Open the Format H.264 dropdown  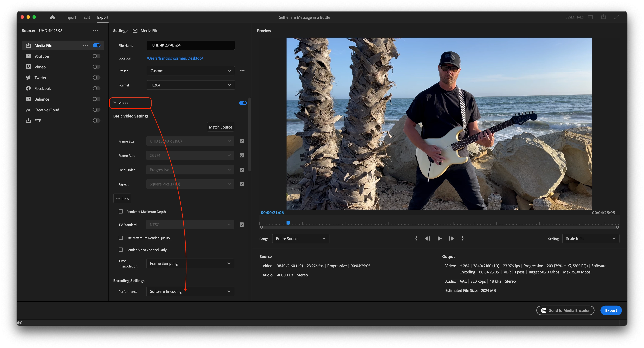coord(191,85)
